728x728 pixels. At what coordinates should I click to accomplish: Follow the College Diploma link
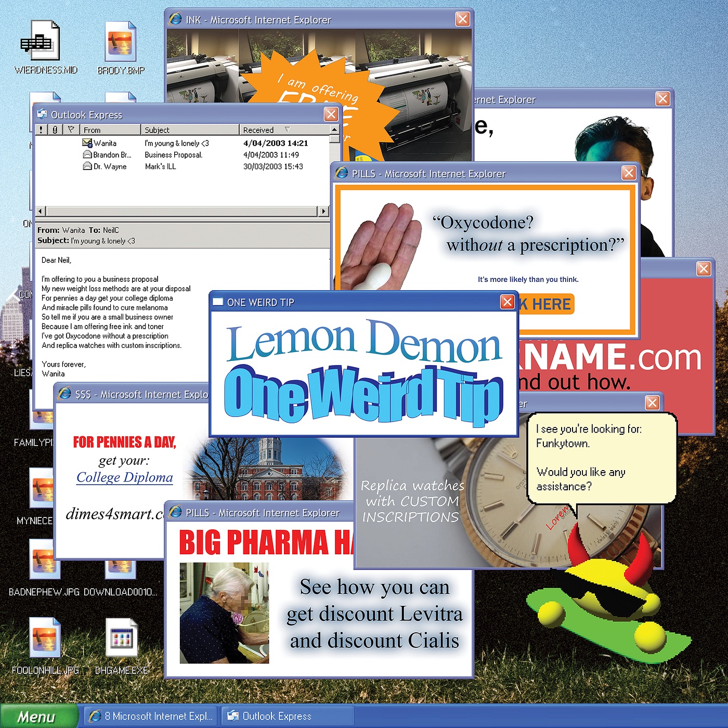[124, 477]
